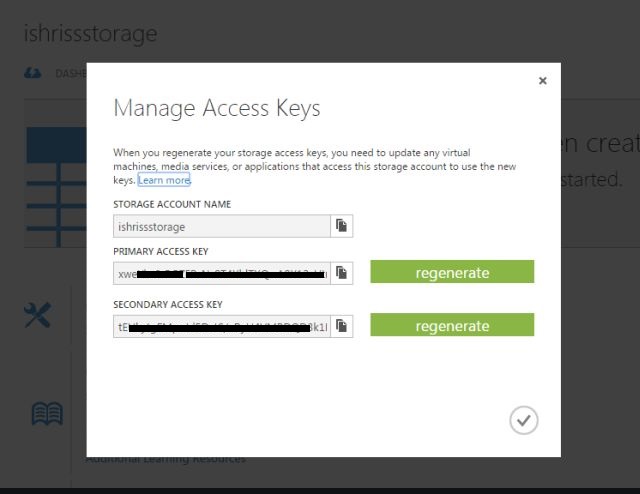Click the Manage Access Keys heading
Viewport: 640px width, 494px height.
(217, 108)
